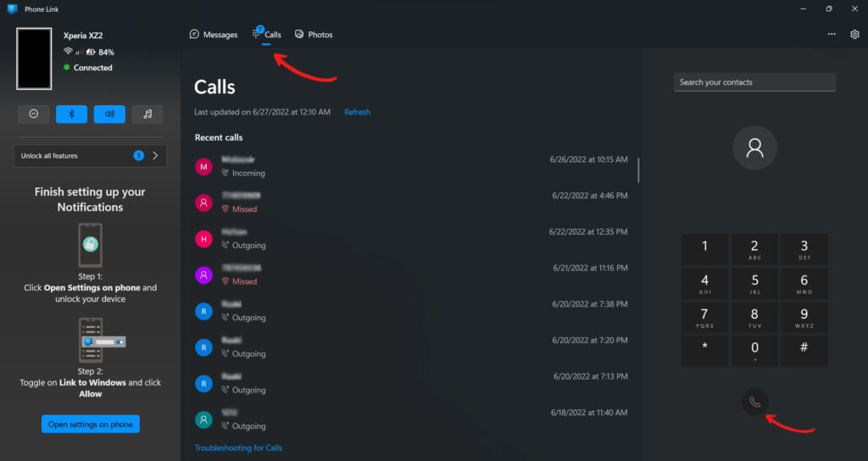This screenshot has height=461, width=868.
Task: Select H avatar outgoing call 6/22/2022
Action: point(411,238)
